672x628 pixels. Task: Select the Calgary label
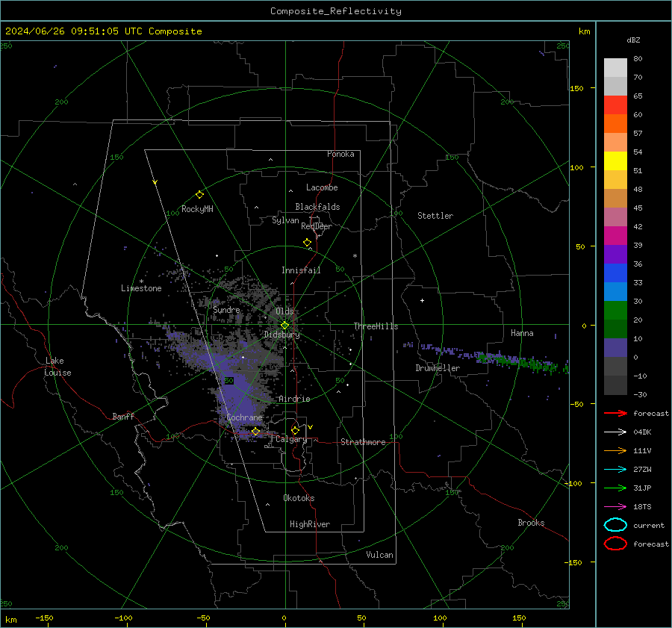coord(291,439)
